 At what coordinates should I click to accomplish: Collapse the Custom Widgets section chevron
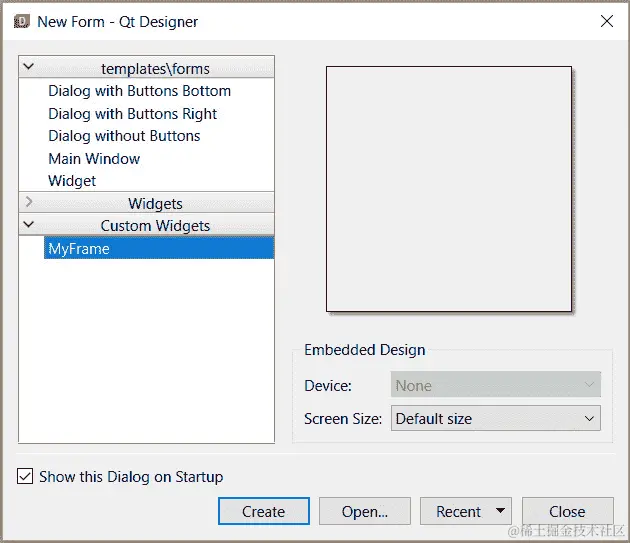click(x=29, y=224)
